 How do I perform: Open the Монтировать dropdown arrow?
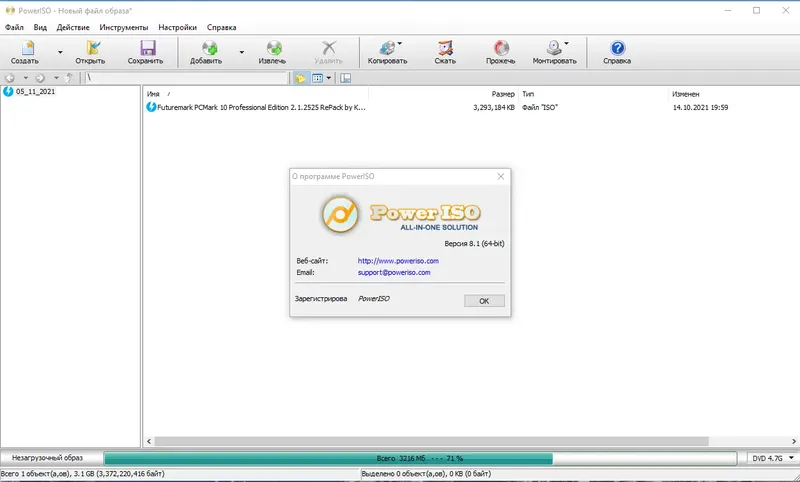[x=566, y=43]
